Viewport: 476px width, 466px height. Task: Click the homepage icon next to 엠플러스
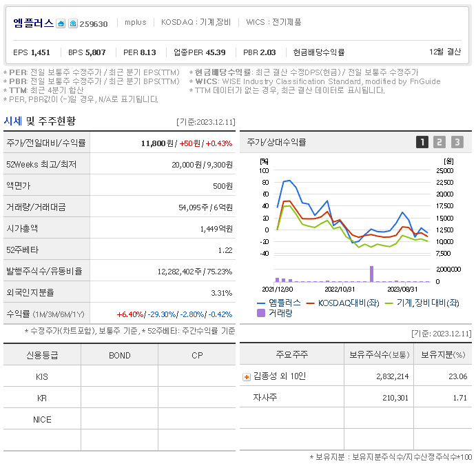(x=61, y=23)
